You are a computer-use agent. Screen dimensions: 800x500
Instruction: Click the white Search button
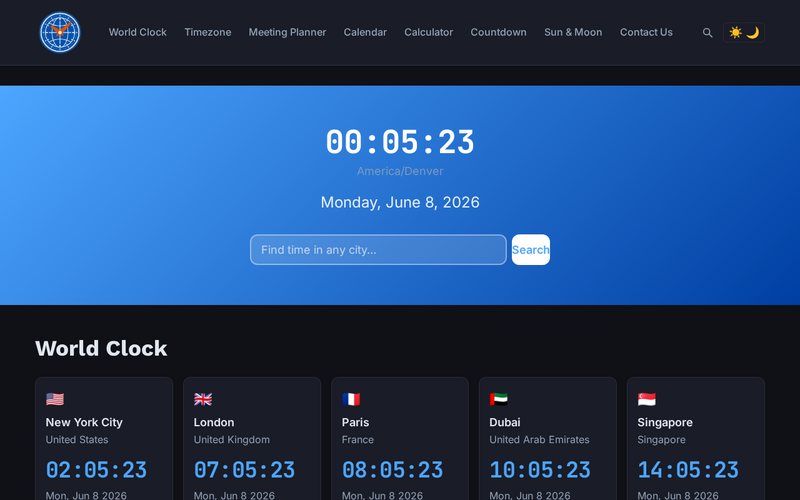531,249
